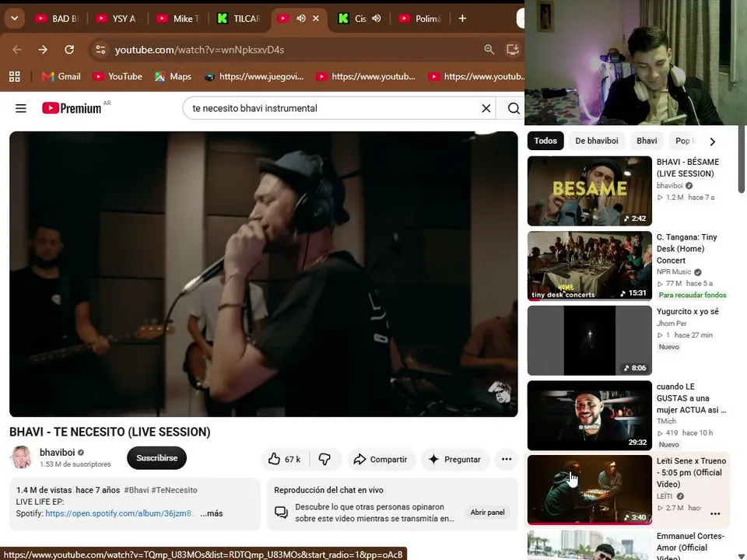Open the Preguntar AI button

[455, 460]
